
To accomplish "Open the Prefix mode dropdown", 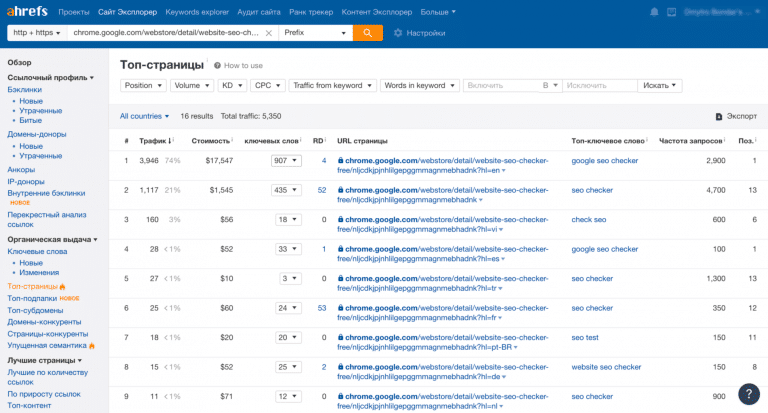I will [315, 33].
